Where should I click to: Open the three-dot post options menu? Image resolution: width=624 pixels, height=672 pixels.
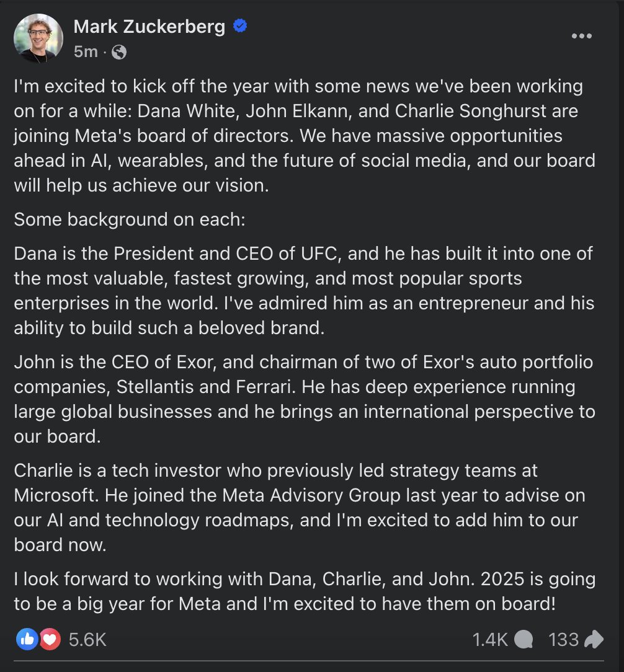pos(582,36)
